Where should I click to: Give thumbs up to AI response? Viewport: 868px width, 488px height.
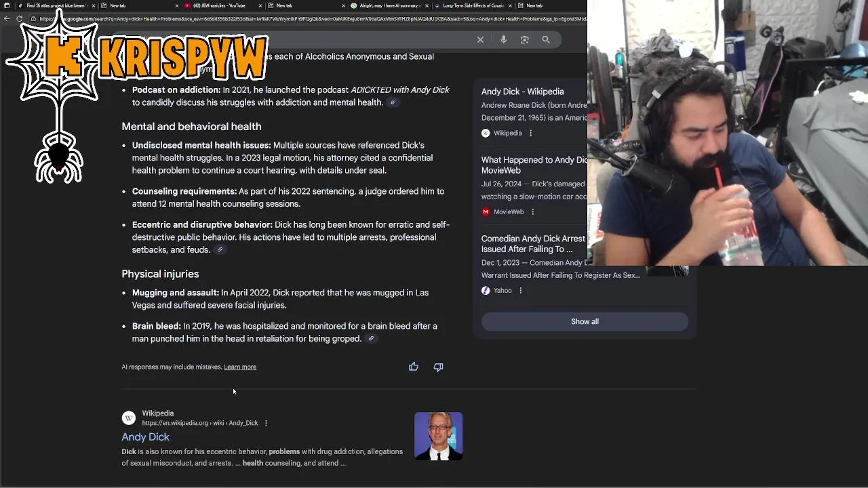click(x=414, y=367)
